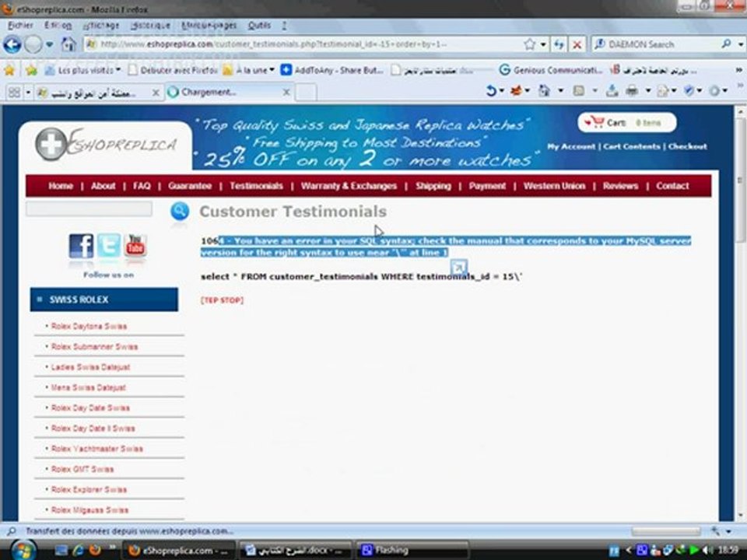Click the SWISS ROLEX section header
Screen dimensions: 747x560
(x=103, y=299)
